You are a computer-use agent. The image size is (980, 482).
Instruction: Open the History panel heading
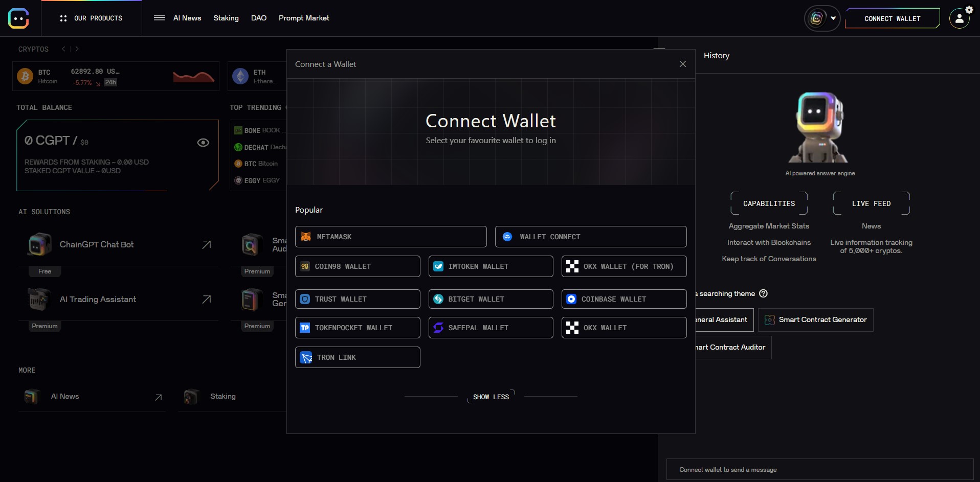click(717, 55)
